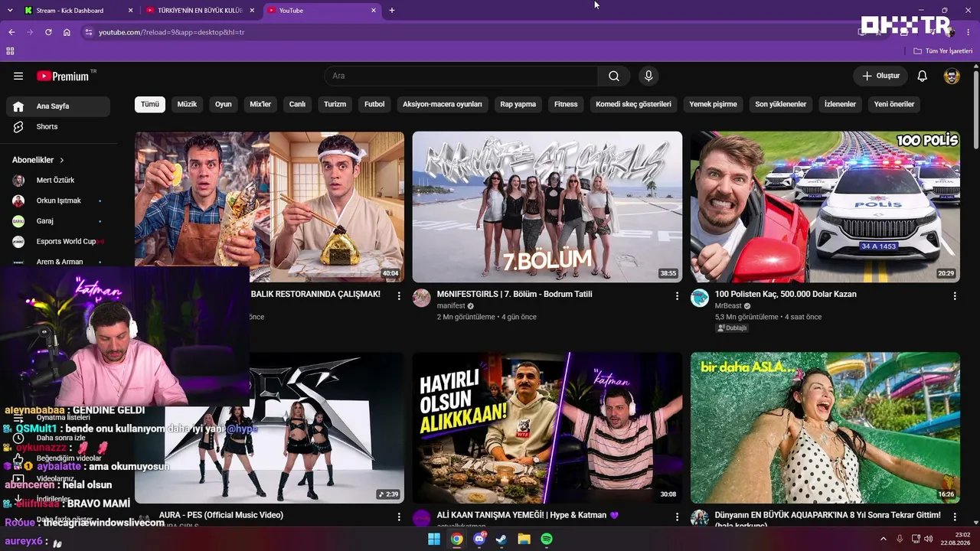Open the AQUAPARK video thumbnail

coord(825,428)
